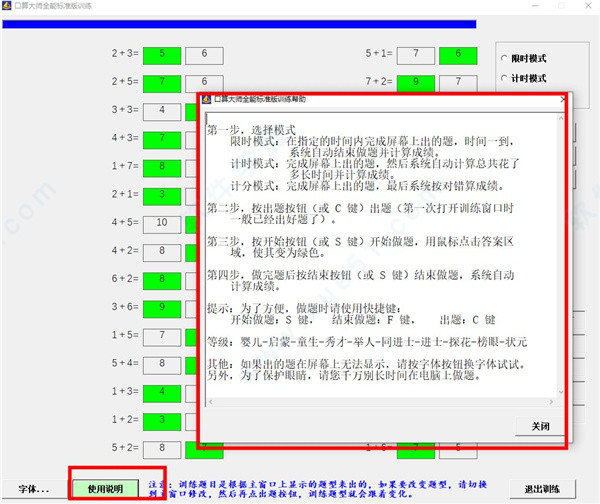Pick answer 7 for 5+1=
This screenshot has height=504, width=600.
pos(416,55)
